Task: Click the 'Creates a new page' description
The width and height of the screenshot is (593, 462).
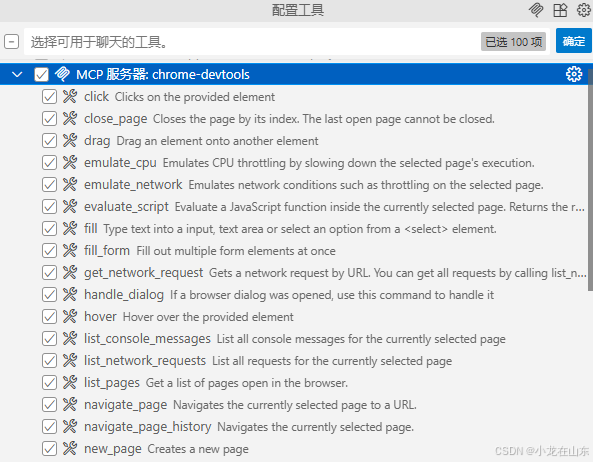Action: pos(198,449)
